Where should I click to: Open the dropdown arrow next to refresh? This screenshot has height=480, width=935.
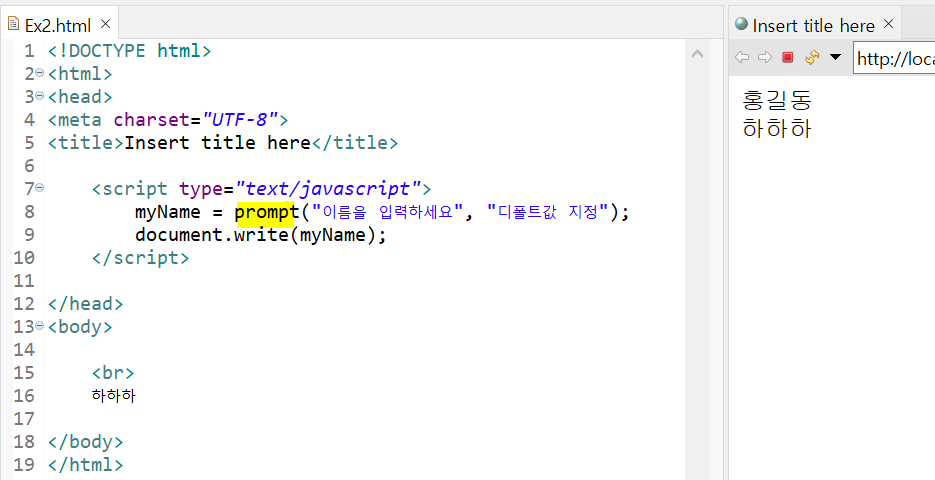tap(835, 57)
